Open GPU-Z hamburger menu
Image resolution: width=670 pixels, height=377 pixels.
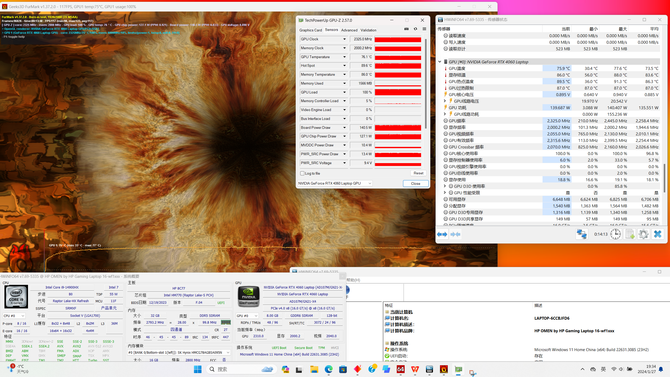tap(424, 29)
